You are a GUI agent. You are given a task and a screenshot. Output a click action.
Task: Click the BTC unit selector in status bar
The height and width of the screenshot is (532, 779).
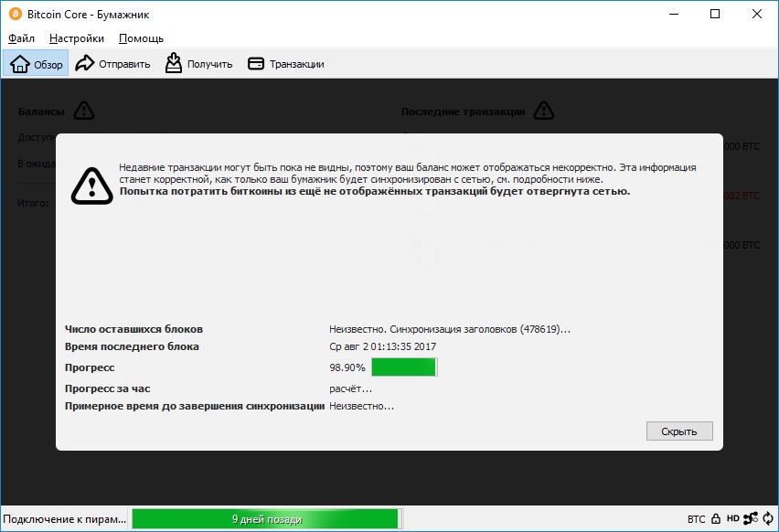[696, 519]
